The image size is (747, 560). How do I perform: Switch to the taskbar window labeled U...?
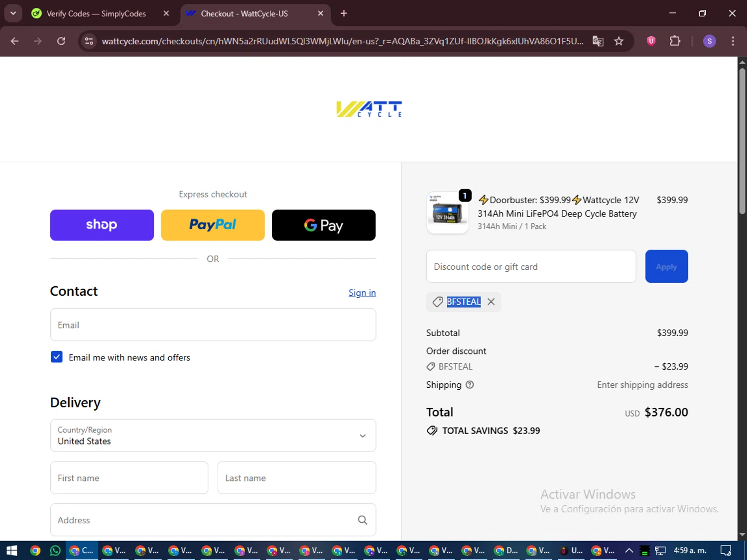(571, 551)
